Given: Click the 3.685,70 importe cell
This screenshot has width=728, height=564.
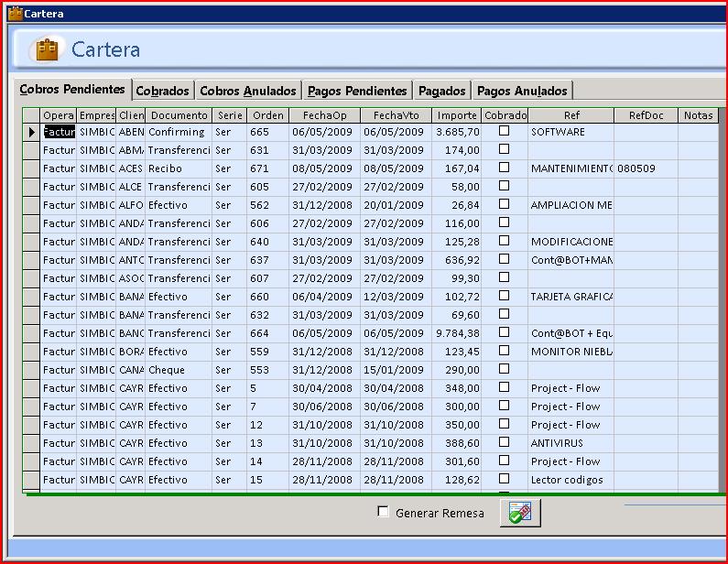Looking at the screenshot, I should pyautogui.click(x=457, y=132).
